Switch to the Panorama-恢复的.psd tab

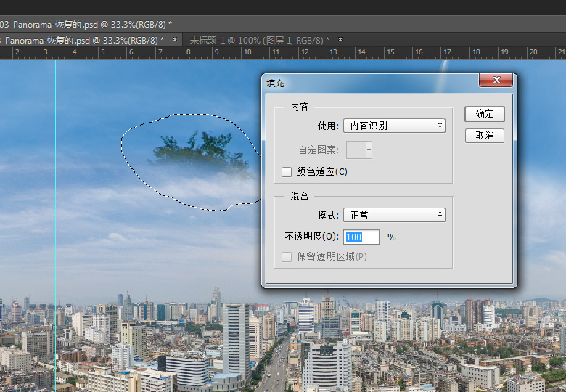84,41
